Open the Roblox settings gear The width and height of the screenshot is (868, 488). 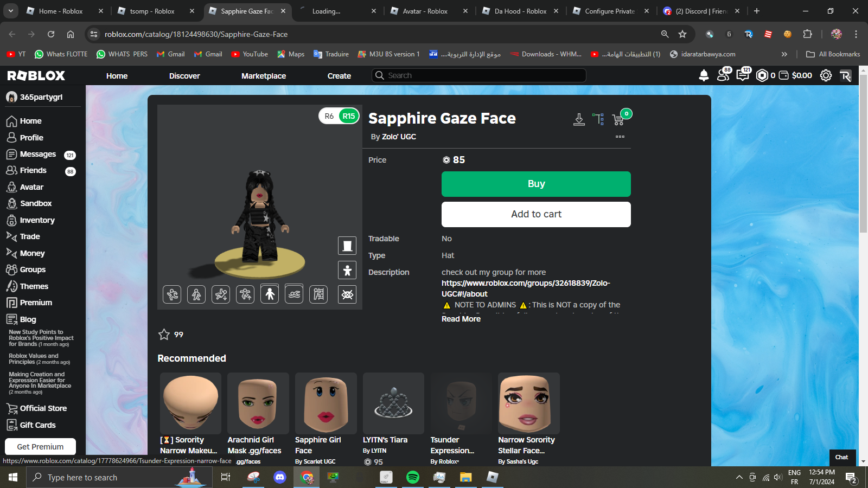coord(826,75)
